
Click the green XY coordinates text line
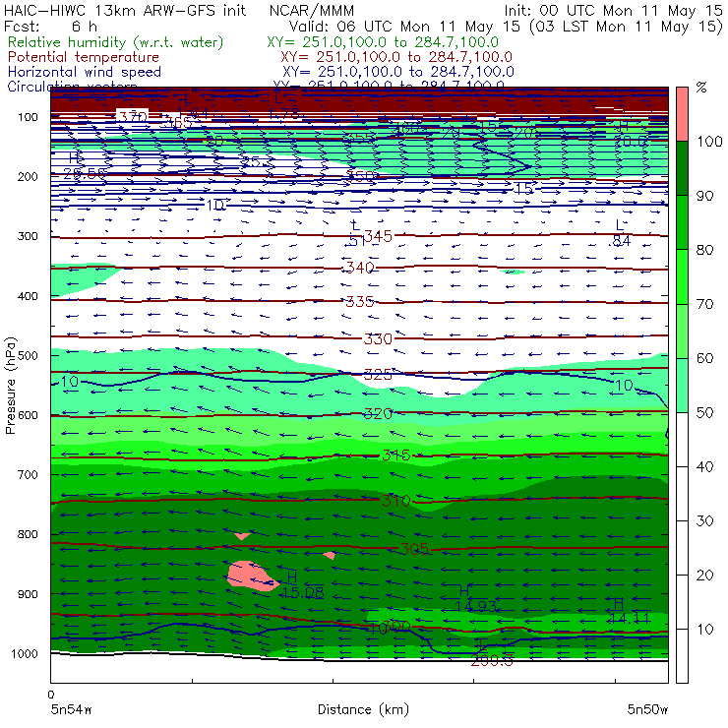tap(383, 42)
